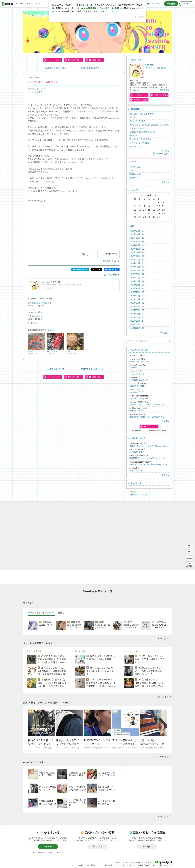The image size is (195, 868).
Task: Share via the B! ブックマーク button
Action: click(80, 270)
